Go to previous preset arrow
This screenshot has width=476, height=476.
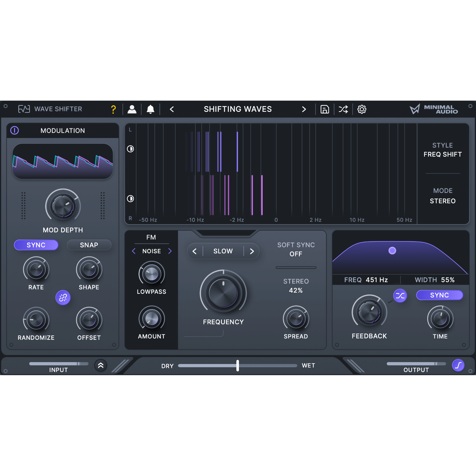[172, 109]
